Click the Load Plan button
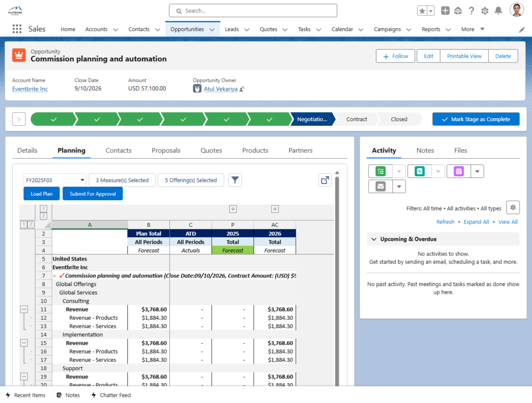Viewport: 532px width, 403px height. 42,194
